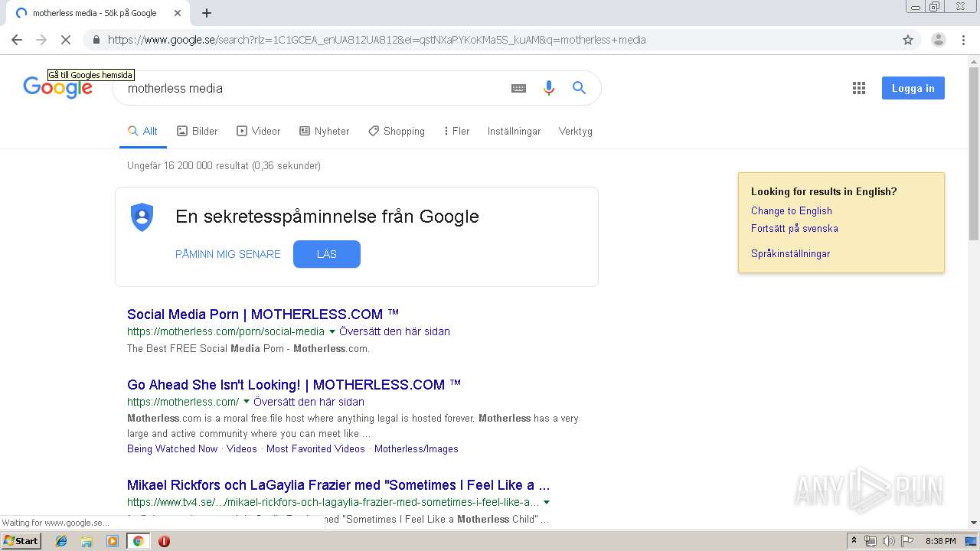Expand dropdown arrow beside https://motherless.com/ URL
980x551 pixels.
coord(247,402)
